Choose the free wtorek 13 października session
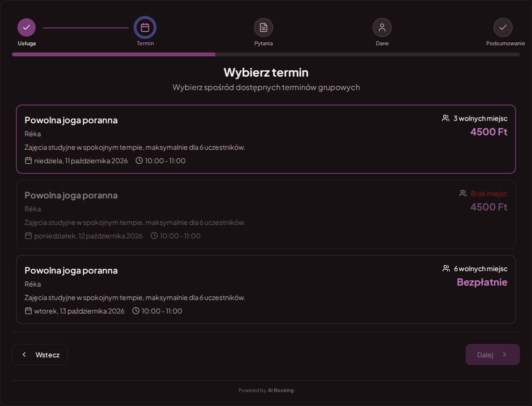Viewport: 532px width, 406px height. tap(266, 289)
